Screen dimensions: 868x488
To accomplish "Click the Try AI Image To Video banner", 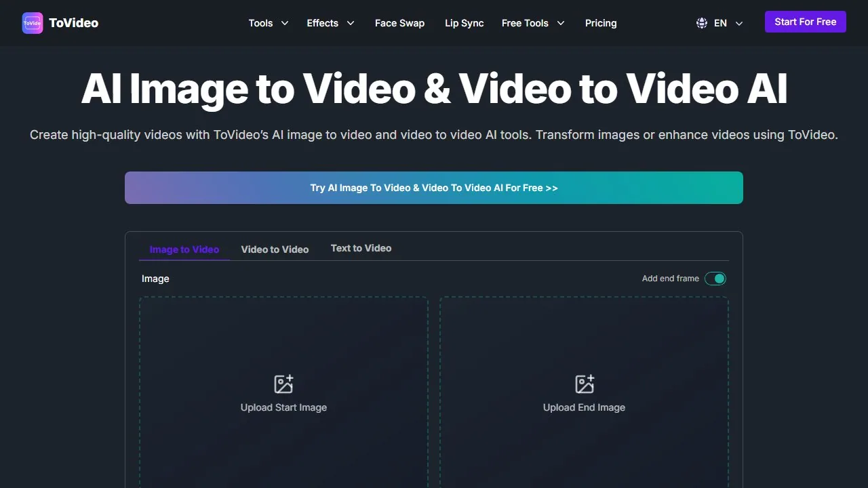I will tap(434, 188).
